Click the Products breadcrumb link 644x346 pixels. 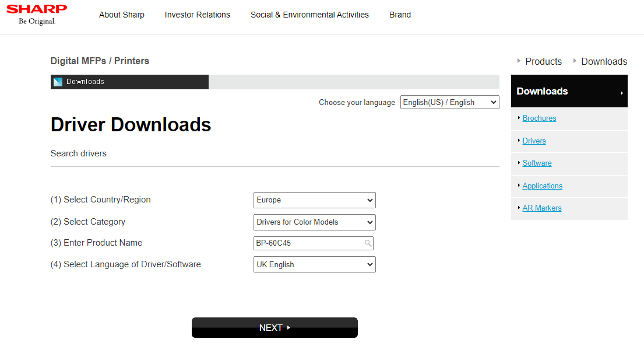543,61
